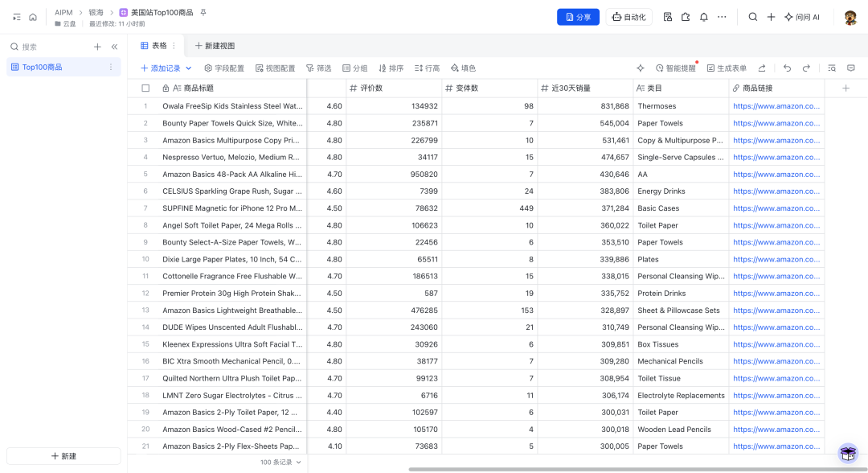Open 云盘 location link
868x473 pixels.
tap(65, 24)
